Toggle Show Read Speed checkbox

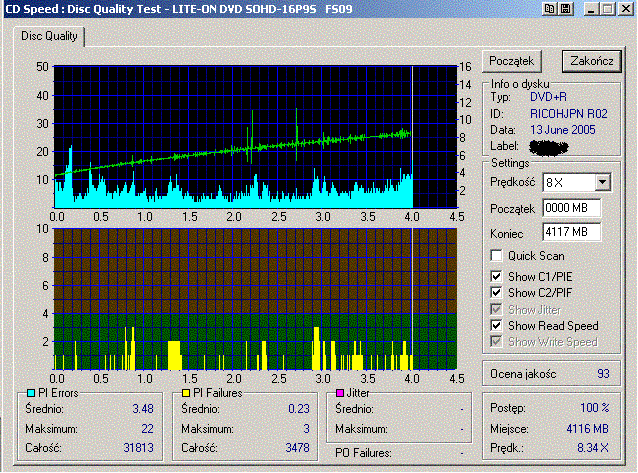coord(496,326)
